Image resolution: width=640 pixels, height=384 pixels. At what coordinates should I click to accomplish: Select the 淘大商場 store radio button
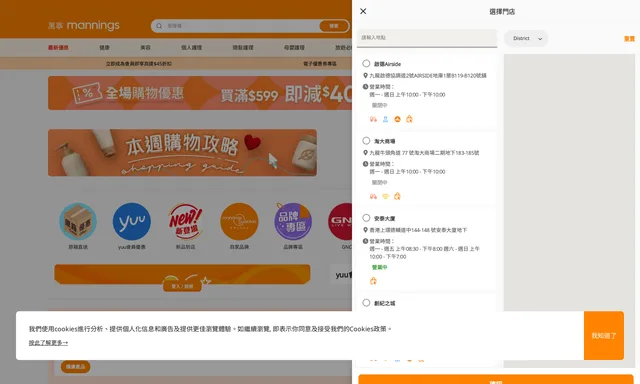(366, 141)
